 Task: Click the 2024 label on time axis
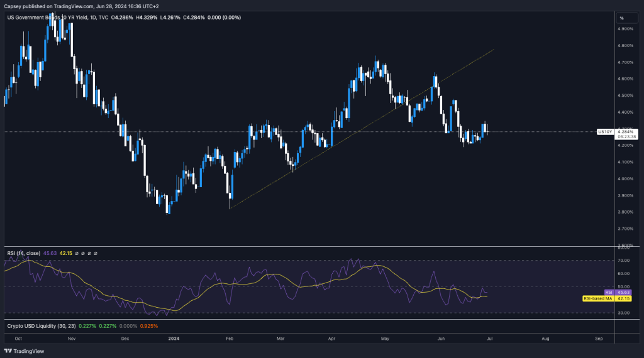(x=175, y=338)
